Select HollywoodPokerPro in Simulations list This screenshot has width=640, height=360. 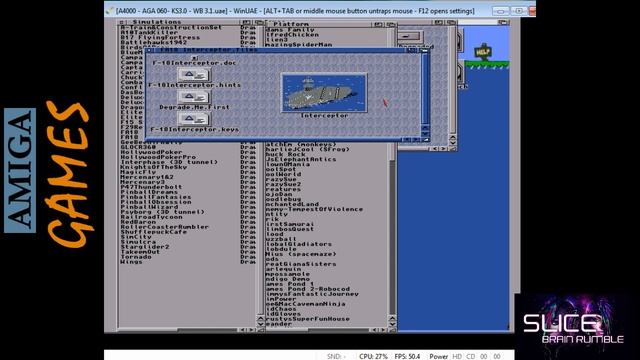click(x=158, y=157)
